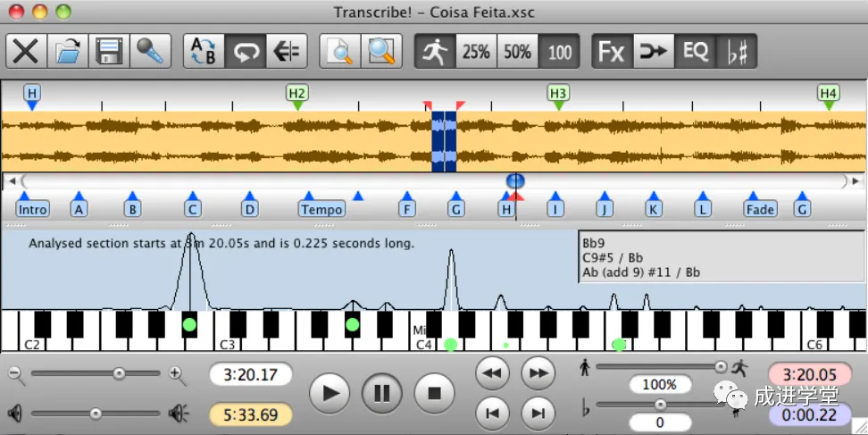Click the zoom in magnifier icon
Image resolution: width=868 pixels, height=435 pixels.
click(x=178, y=375)
